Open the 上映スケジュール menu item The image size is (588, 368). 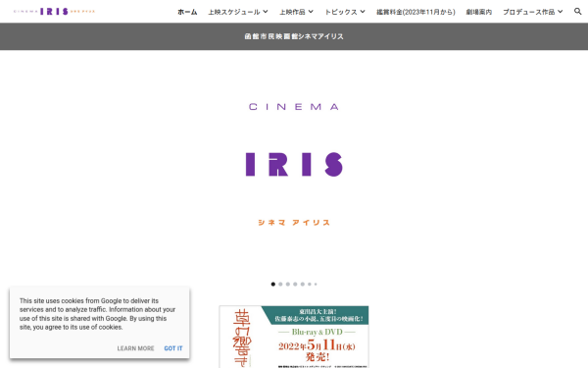(234, 12)
